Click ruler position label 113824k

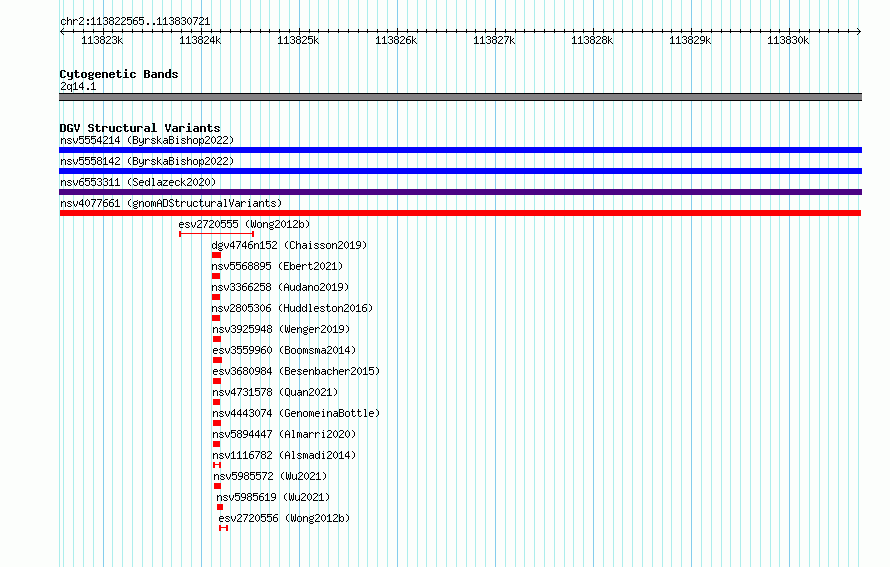click(x=200, y=40)
